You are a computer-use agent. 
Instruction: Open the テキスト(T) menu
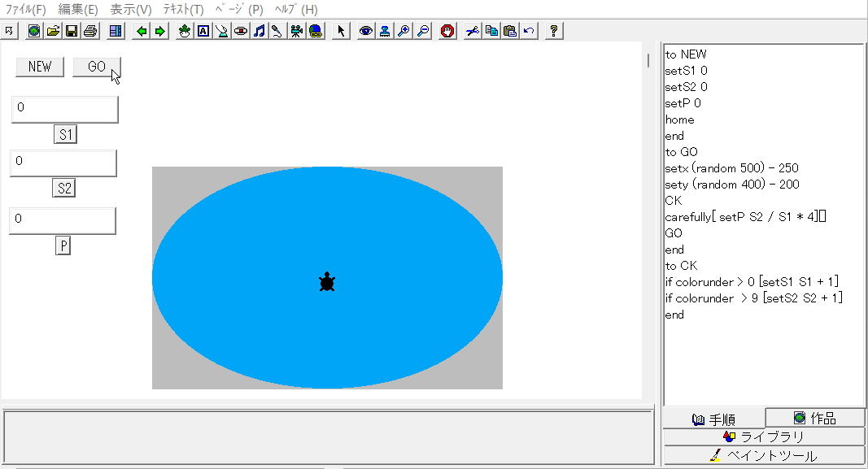point(183,10)
